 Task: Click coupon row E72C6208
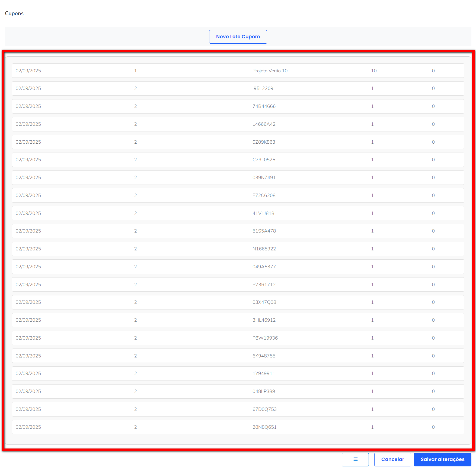(264, 195)
